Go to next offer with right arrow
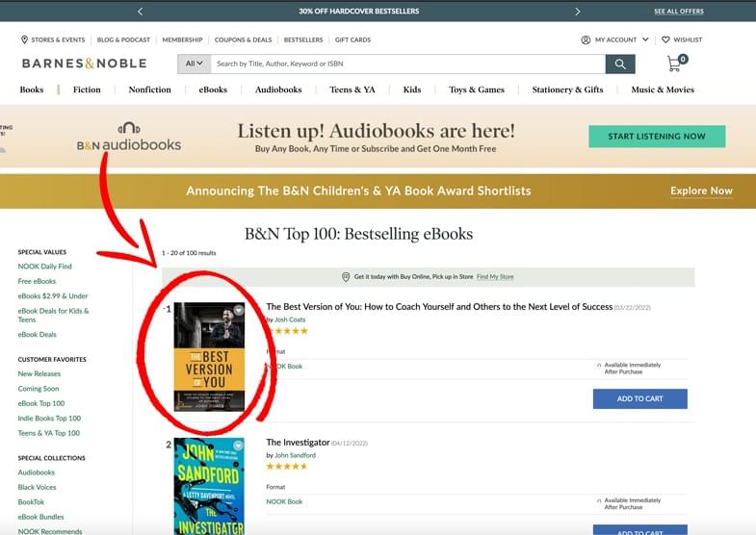The width and height of the screenshot is (756, 535). 577,12
